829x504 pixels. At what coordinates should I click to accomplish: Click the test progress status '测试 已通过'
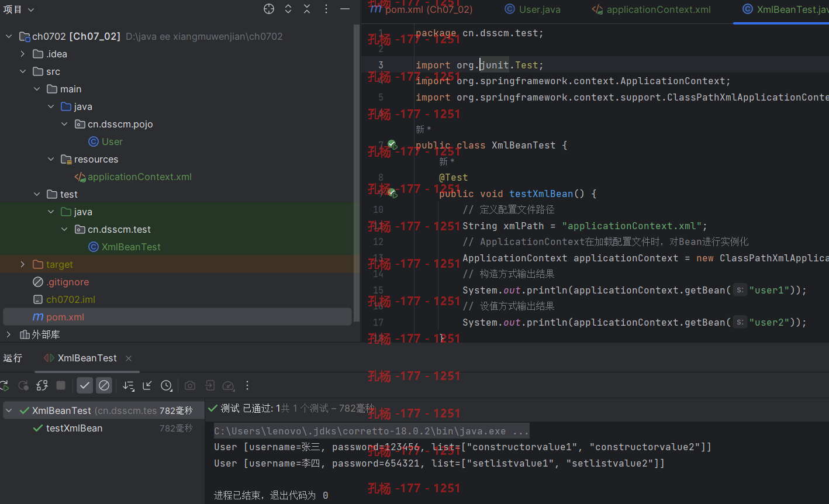tap(247, 408)
